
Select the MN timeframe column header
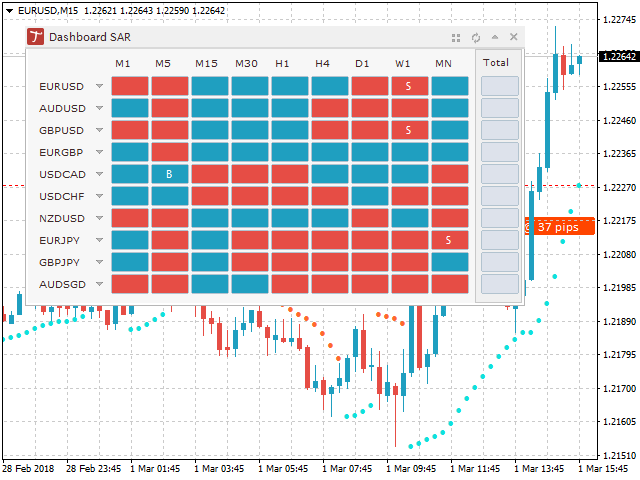click(443, 64)
